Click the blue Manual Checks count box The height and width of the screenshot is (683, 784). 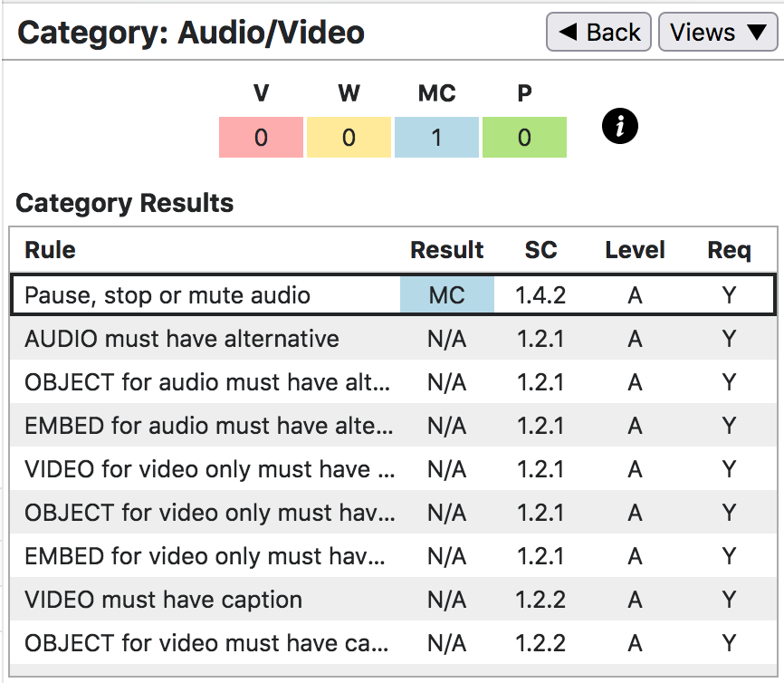(x=436, y=138)
